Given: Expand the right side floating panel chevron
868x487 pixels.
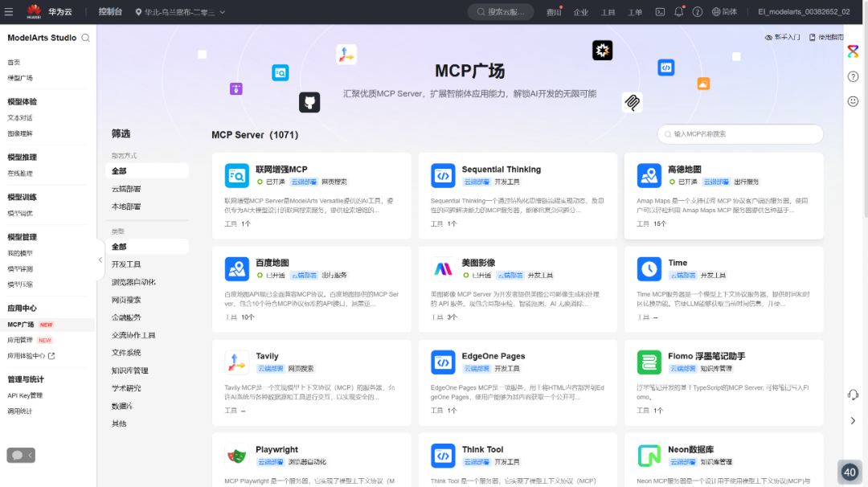Looking at the screenshot, I should [854, 419].
